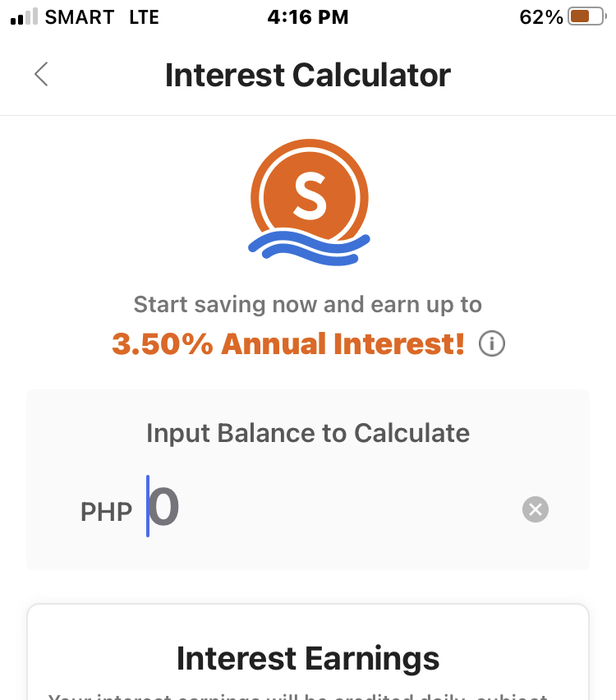The image size is (616, 700).
Task: Tap the blue waves under the coin
Action: tap(309, 246)
